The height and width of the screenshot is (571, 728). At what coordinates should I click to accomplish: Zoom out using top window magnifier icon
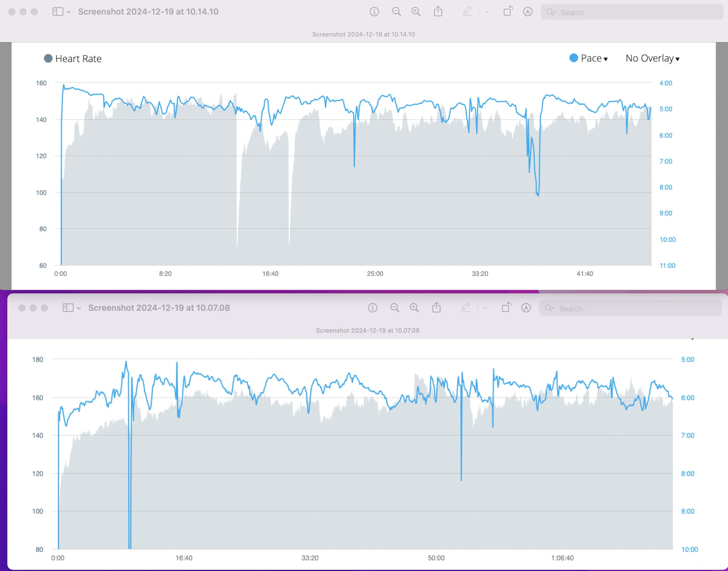point(396,12)
